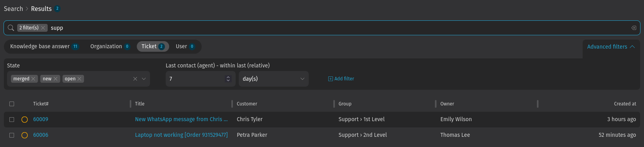Click owner Emily Wilson

(456, 119)
